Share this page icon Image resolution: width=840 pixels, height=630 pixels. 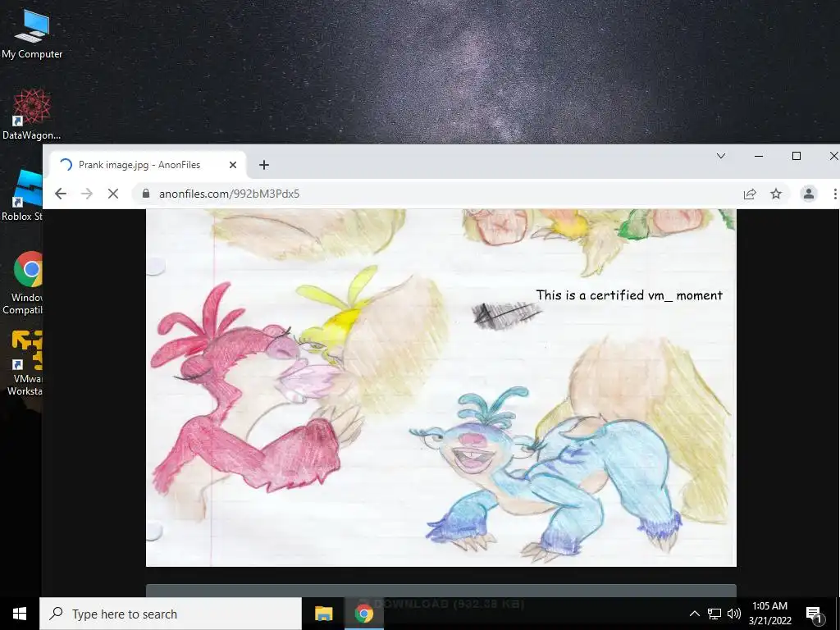750,194
